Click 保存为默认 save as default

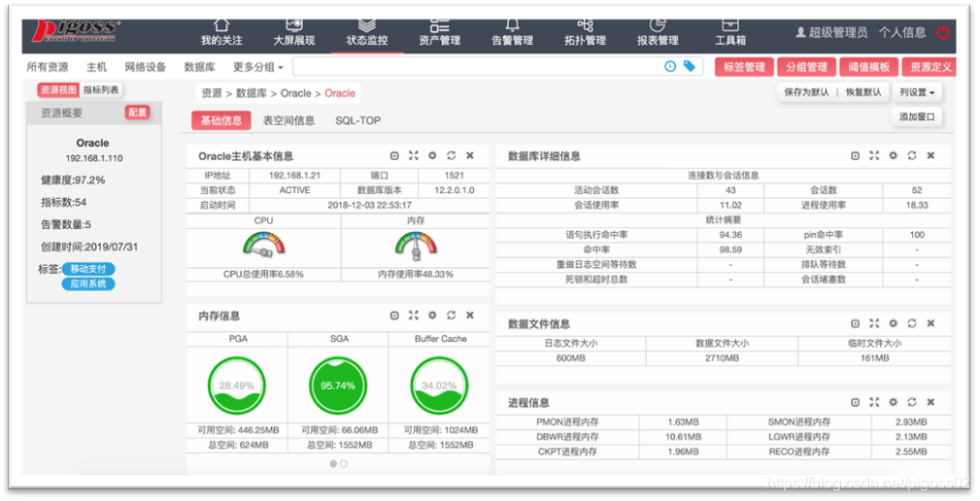click(807, 92)
